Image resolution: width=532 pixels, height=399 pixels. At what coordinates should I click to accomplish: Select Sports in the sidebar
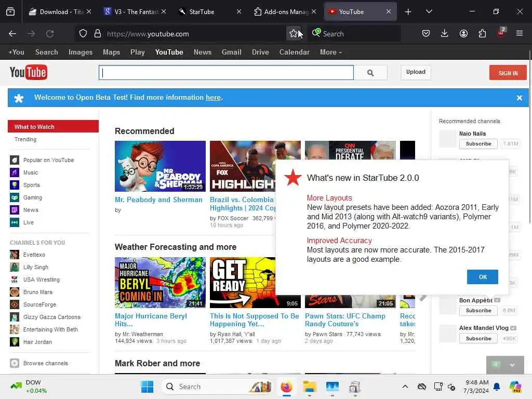coord(32,185)
